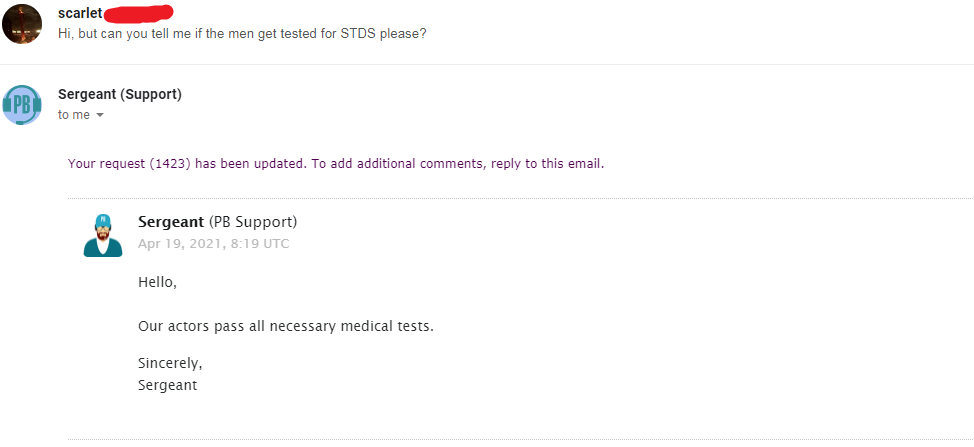Click the "Hello," greeting line

tap(157, 282)
